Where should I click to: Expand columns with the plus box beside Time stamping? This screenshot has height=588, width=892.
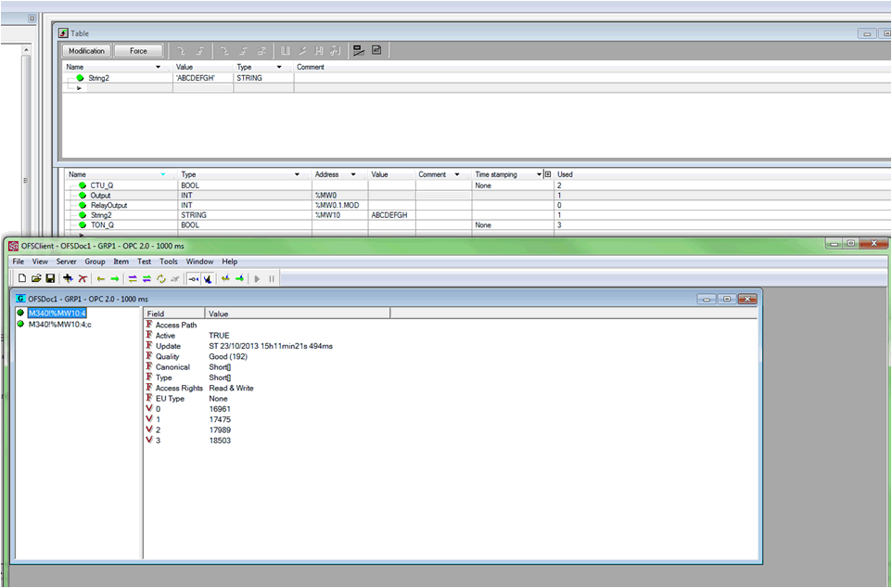(x=548, y=174)
